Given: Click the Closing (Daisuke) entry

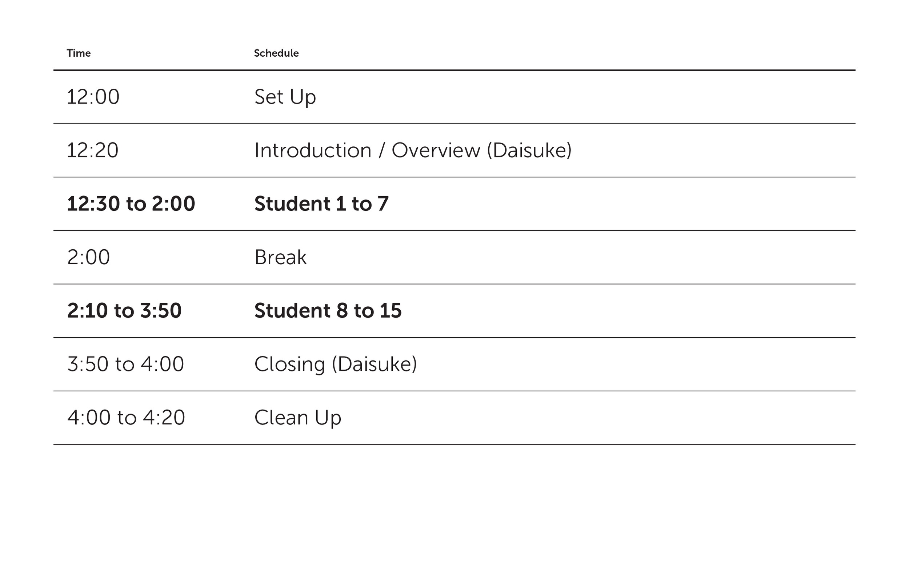Looking at the screenshot, I should (336, 364).
